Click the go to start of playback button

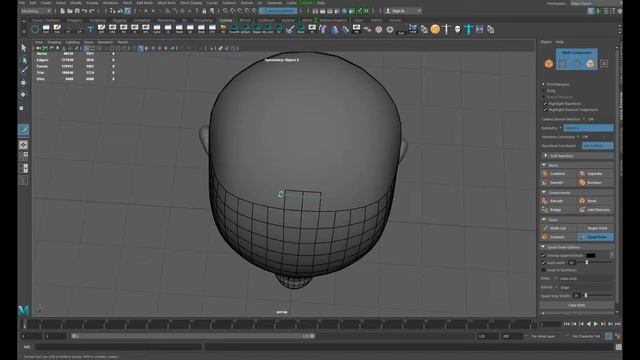pyautogui.click(x=567, y=324)
